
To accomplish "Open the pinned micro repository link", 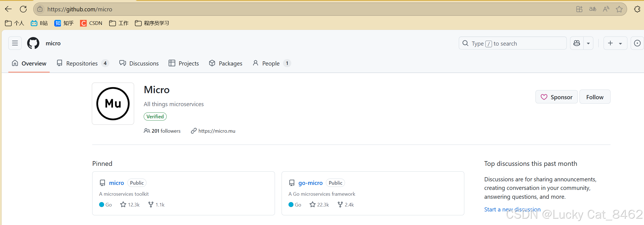I will coord(116,183).
